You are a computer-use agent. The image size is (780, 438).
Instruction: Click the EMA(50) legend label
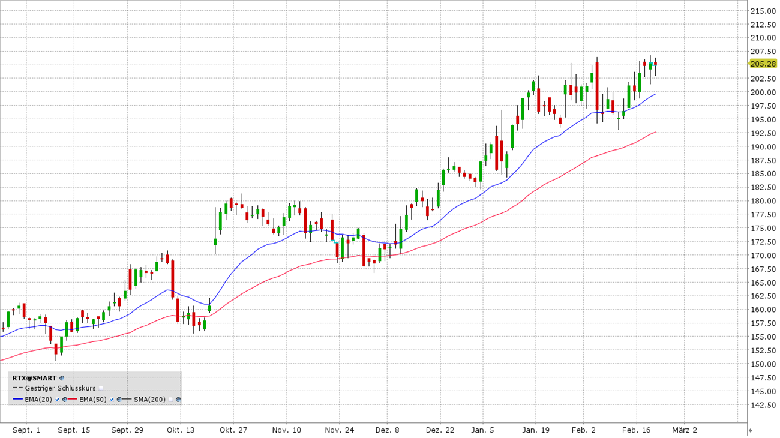pyautogui.click(x=93, y=399)
